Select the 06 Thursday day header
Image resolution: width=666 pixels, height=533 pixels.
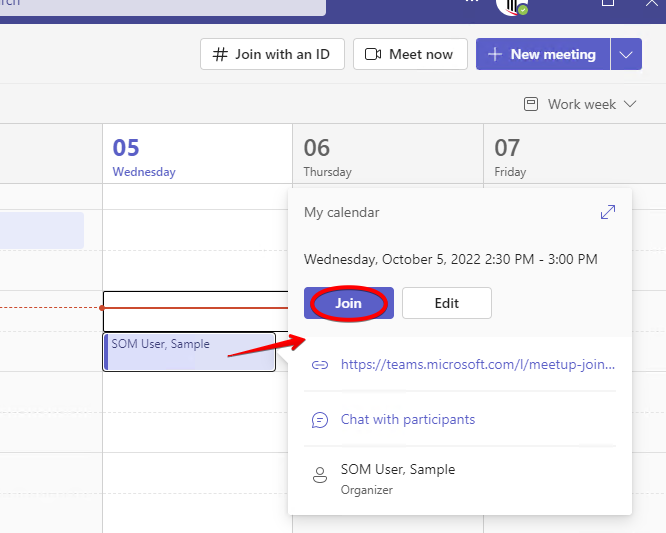pyautogui.click(x=327, y=156)
